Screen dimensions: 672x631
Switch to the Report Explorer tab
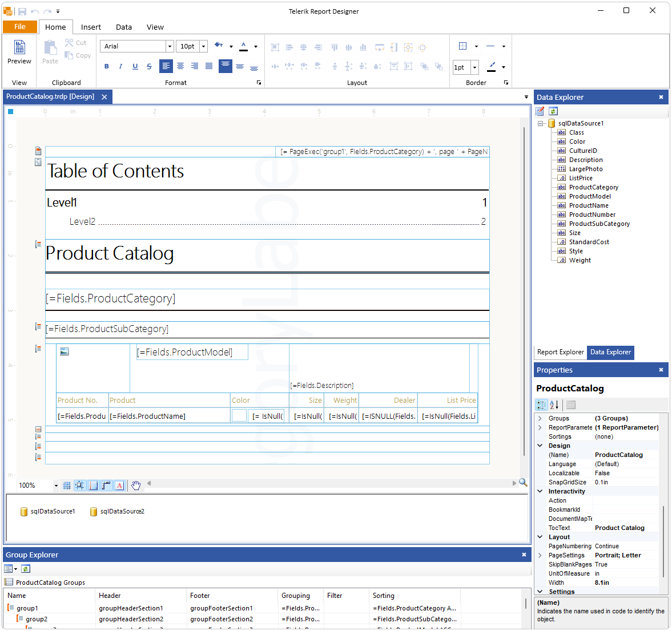pyautogui.click(x=560, y=352)
